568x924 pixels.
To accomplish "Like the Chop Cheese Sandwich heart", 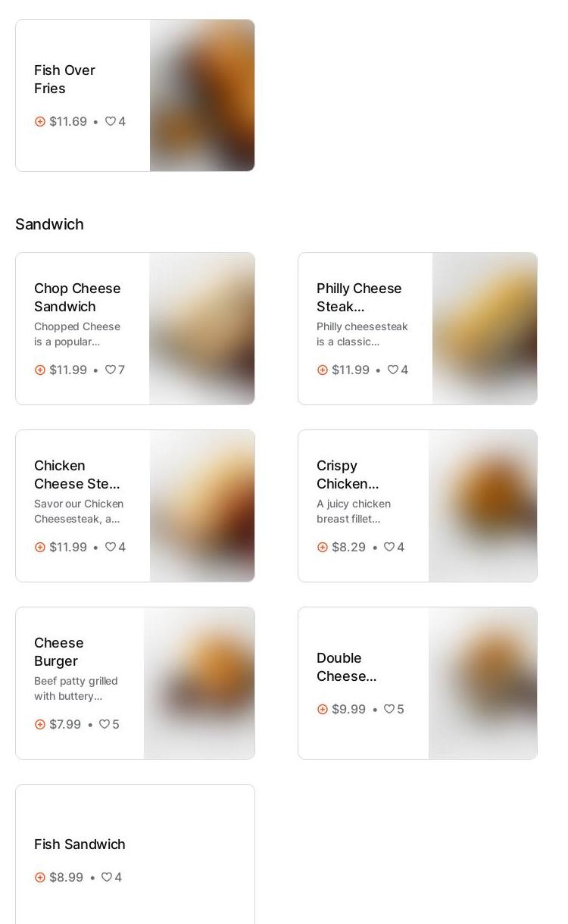I will tap(111, 370).
